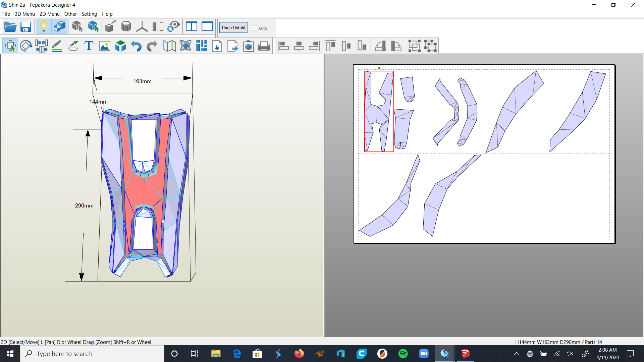Switch to single-pane window layout
The image size is (644, 362).
point(207,27)
